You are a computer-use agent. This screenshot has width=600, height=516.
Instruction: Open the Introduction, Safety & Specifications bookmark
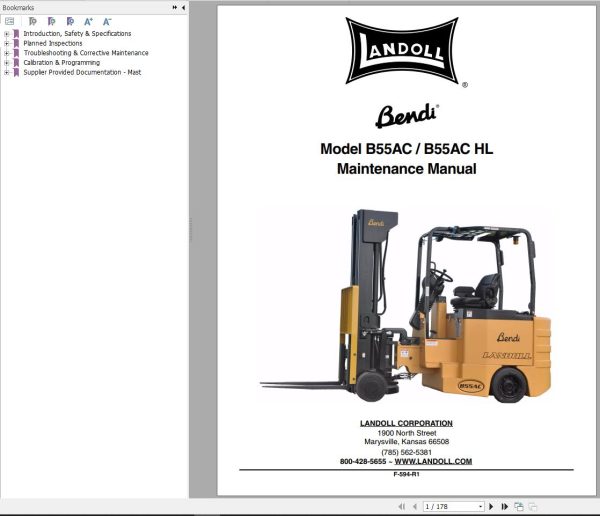(x=77, y=34)
